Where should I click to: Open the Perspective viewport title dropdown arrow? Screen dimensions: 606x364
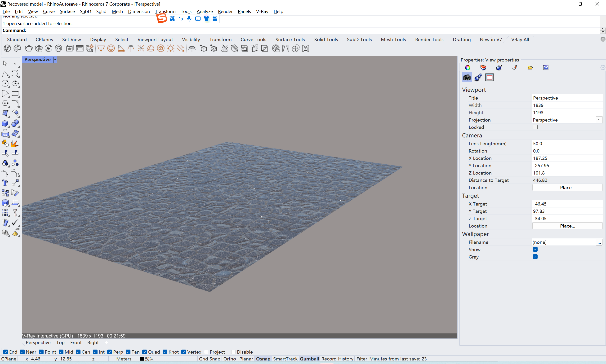point(55,59)
